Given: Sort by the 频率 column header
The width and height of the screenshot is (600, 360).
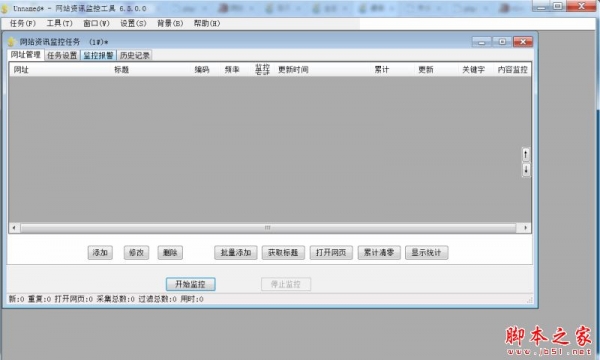Looking at the screenshot, I should pos(232,70).
